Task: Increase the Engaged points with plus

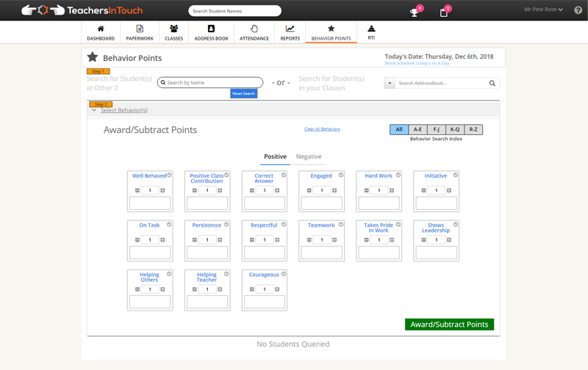Action: click(334, 190)
